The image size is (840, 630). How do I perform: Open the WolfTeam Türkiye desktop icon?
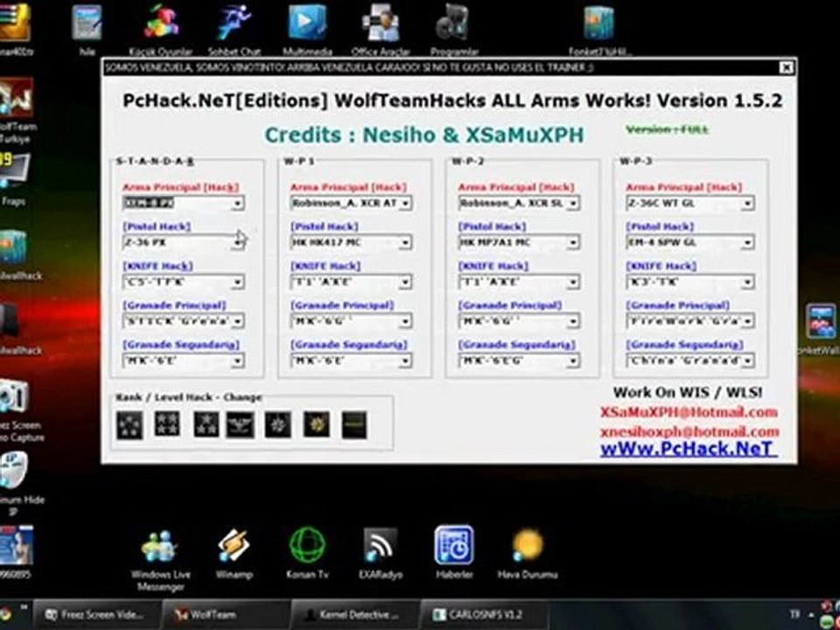point(17,110)
